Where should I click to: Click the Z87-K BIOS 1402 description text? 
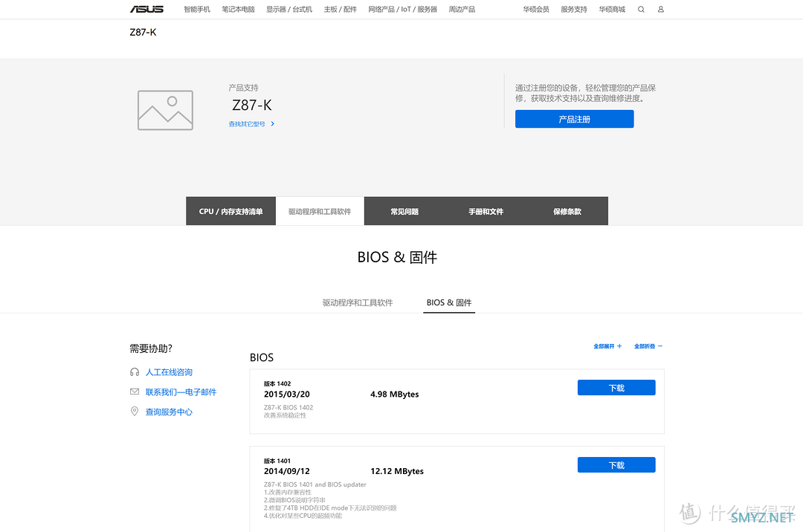point(288,408)
